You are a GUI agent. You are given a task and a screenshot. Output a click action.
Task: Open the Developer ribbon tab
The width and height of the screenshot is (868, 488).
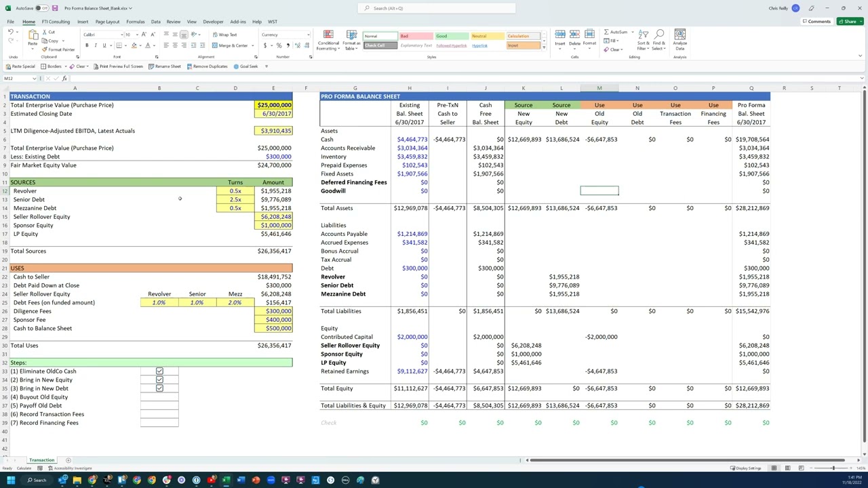coord(213,22)
